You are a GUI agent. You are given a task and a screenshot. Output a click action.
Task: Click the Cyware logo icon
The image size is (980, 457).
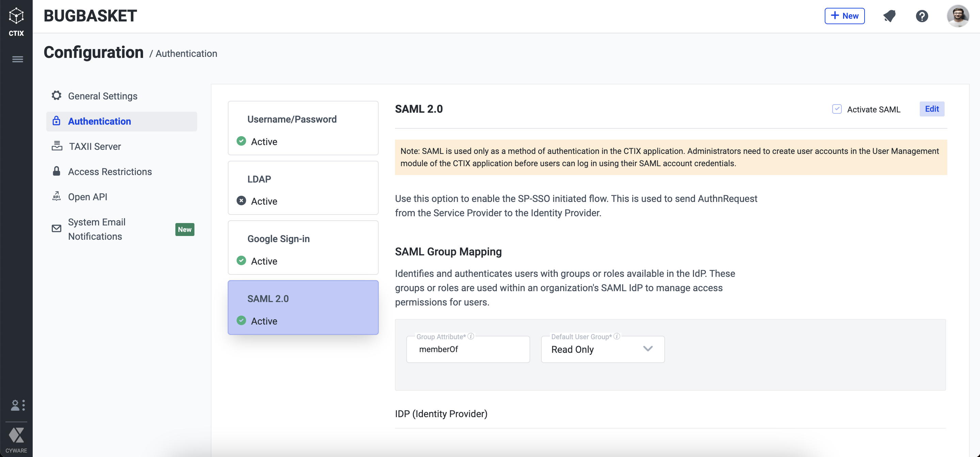click(x=16, y=435)
